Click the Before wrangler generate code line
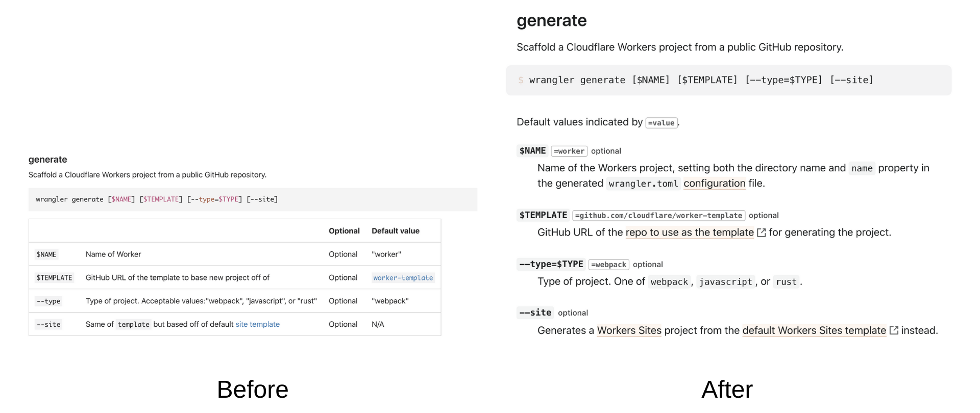This screenshot has width=980, height=413. click(x=157, y=199)
